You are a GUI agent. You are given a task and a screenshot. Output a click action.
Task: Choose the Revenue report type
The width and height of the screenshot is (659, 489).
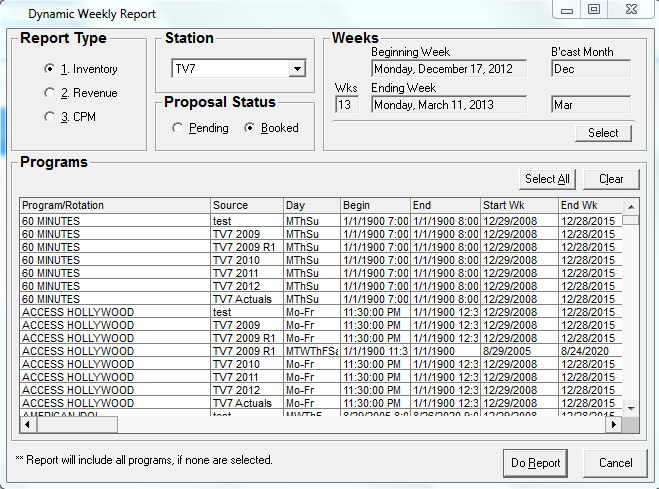click(50, 93)
